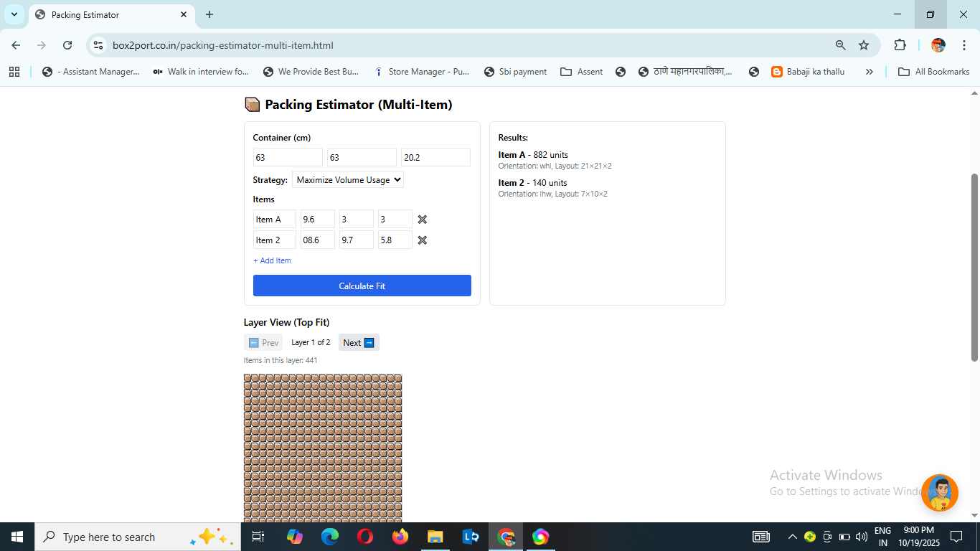Open Chrome profile avatar
This screenshot has width=980, height=551.
[x=938, y=45]
